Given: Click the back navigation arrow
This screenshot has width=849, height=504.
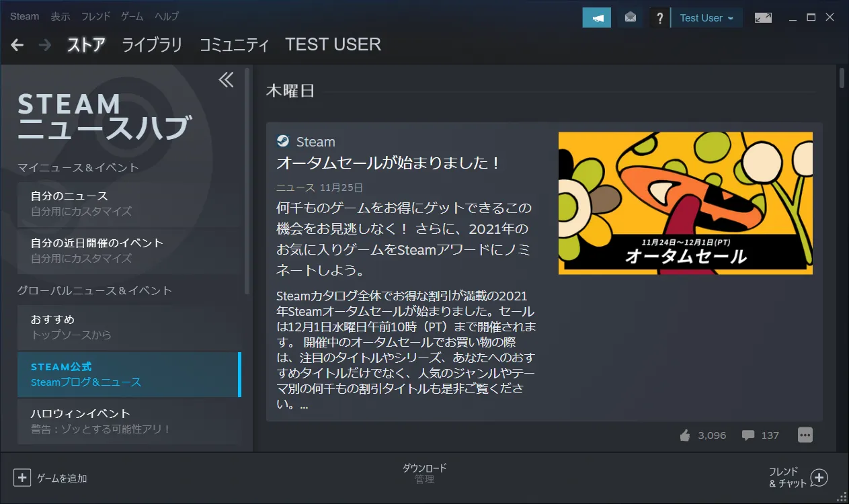Looking at the screenshot, I should click(17, 45).
